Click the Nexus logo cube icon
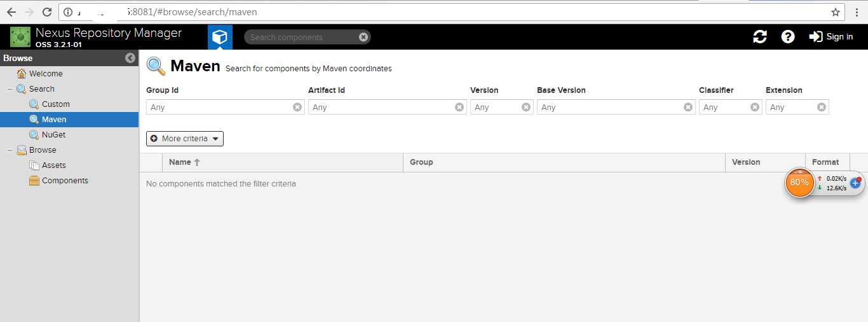The image size is (868, 322). point(20,37)
